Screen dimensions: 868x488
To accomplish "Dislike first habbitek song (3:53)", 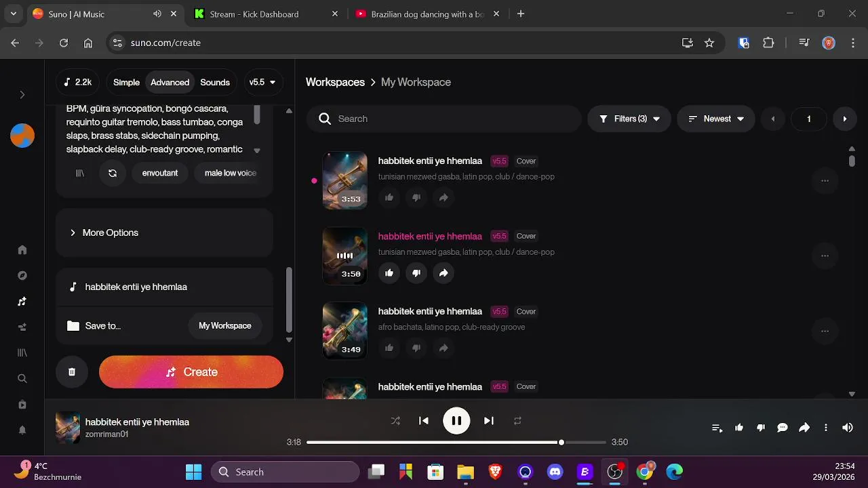I will pos(416,197).
